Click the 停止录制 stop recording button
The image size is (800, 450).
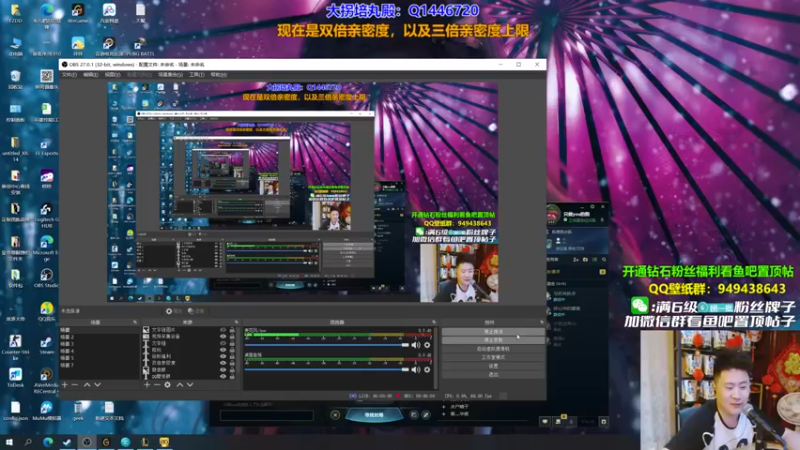pyautogui.click(x=493, y=340)
